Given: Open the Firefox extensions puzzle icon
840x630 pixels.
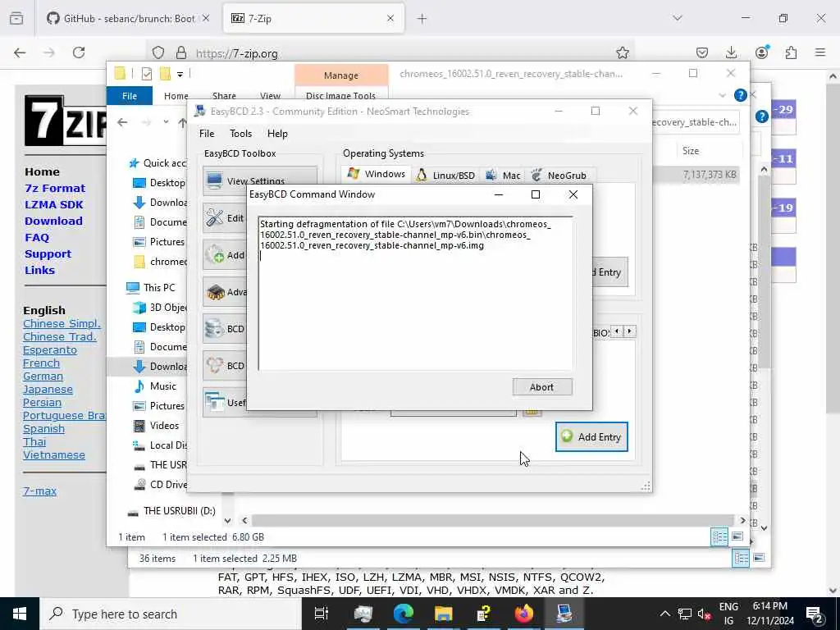Looking at the screenshot, I should 791,52.
